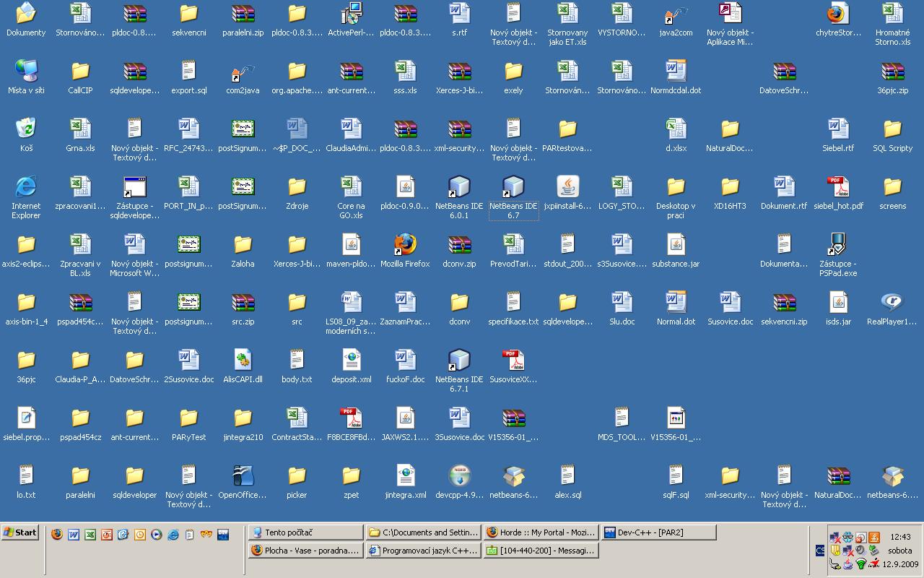
Task: Activate the Horde My Portal taskbar button
Action: point(540,532)
